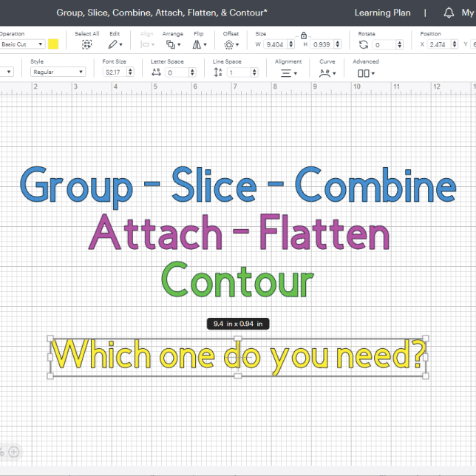The height and width of the screenshot is (476, 476).
Task: Click the Letter Space stepper arrows
Action: pyautogui.click(x=192, y=72)
